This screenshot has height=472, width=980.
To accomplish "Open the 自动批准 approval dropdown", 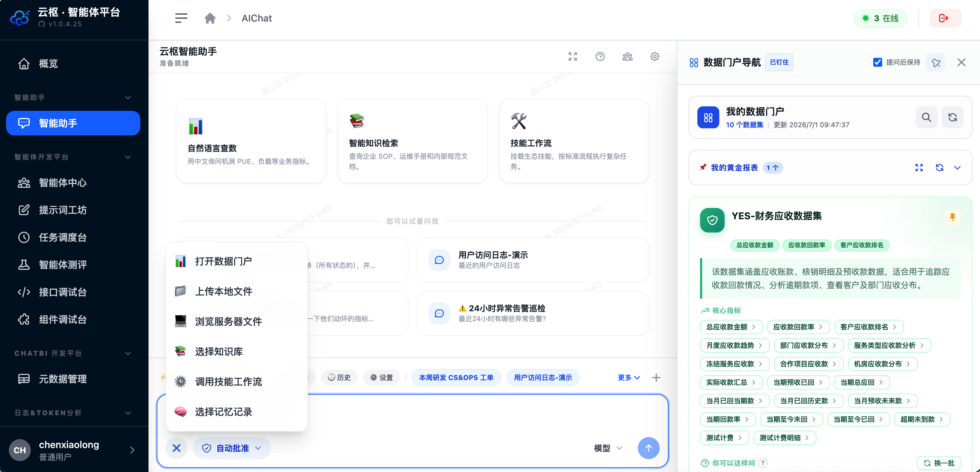I will click(x=232, y=448).
